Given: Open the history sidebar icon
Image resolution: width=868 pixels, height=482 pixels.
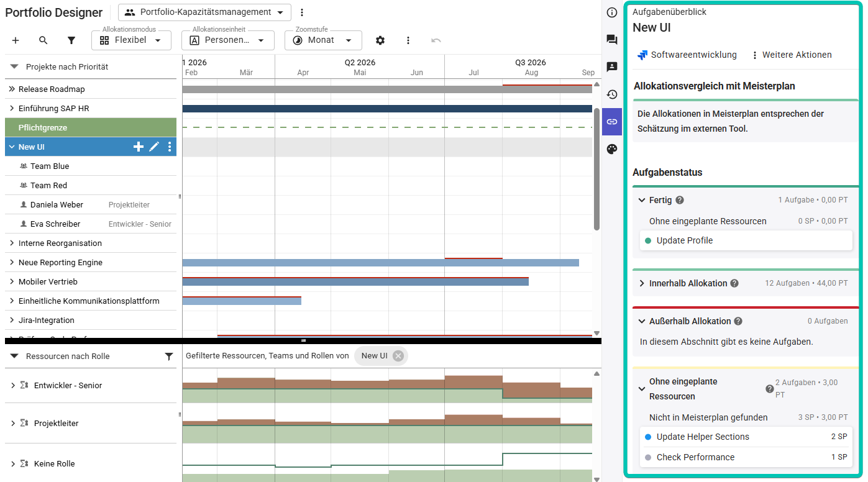Looking at the screenshot, I should coord(612,94).
